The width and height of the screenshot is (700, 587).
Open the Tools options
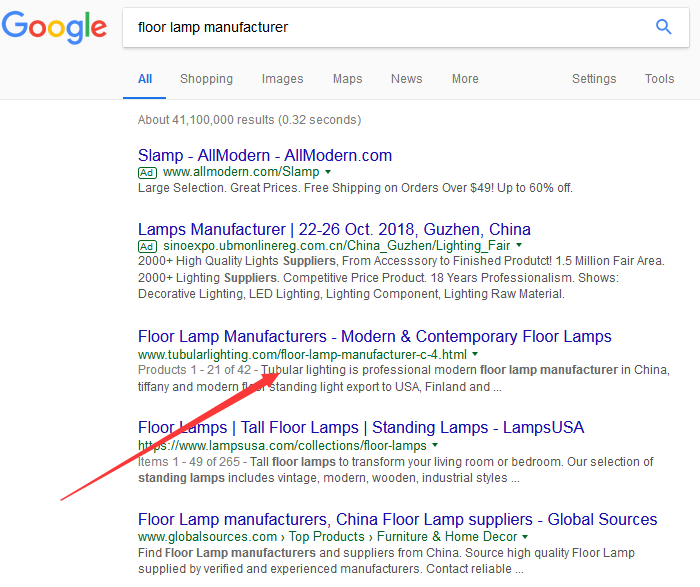click(x=659, y=79)
